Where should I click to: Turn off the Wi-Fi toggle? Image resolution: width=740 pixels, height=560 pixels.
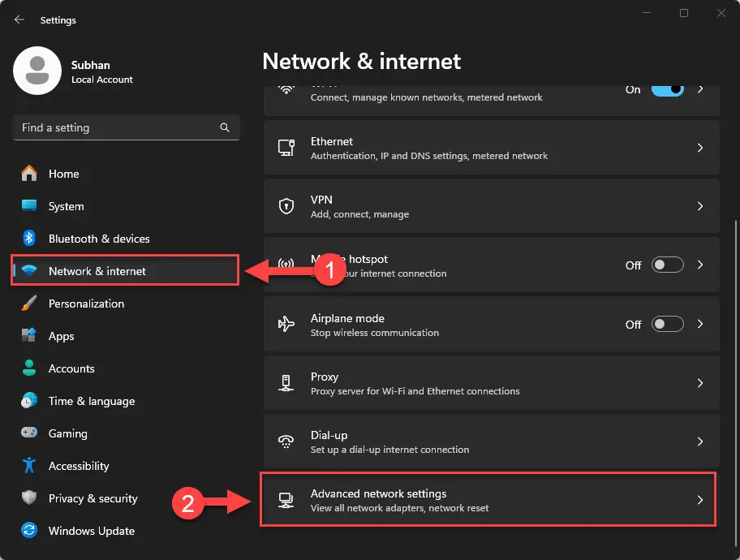pyautogui.click(x=668, y=89)
